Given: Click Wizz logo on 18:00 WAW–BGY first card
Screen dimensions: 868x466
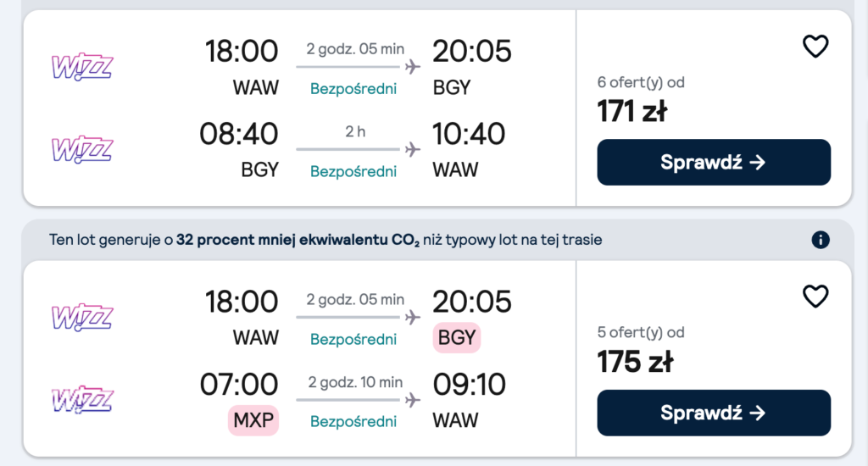Looking at the screenshot, I should (x=82, y=66).
